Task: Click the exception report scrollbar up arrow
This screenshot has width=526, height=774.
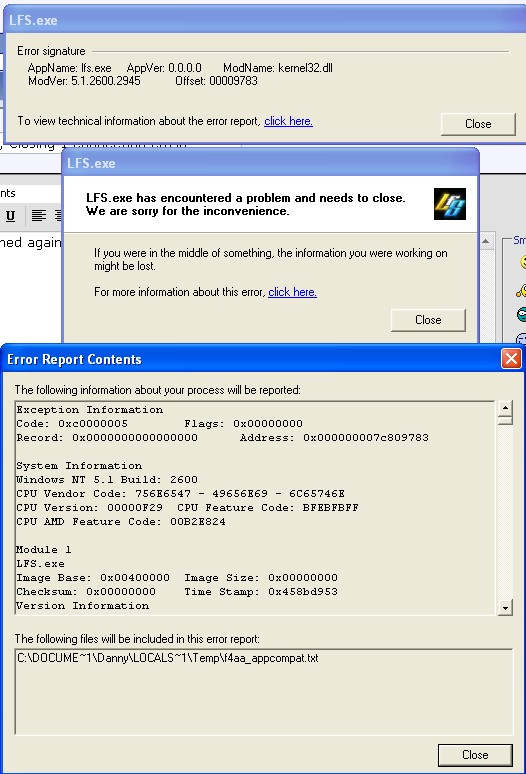Action: 505,408
